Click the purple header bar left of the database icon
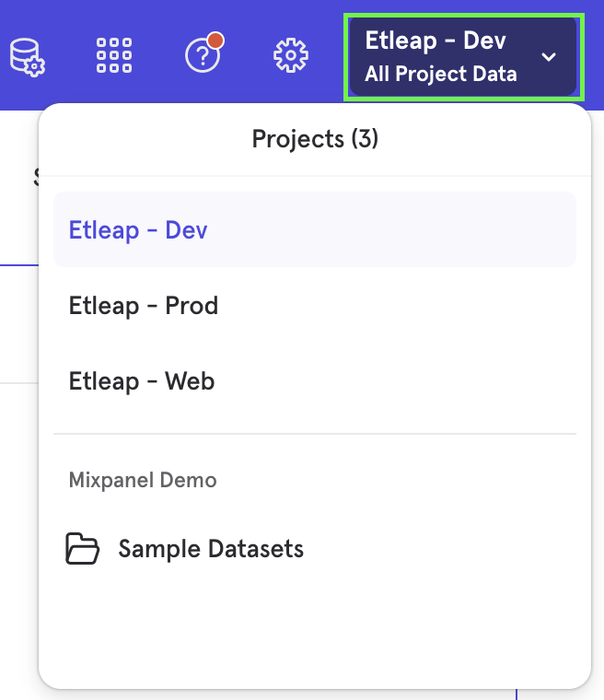604x700 pixels. click(x=4, y=28)
